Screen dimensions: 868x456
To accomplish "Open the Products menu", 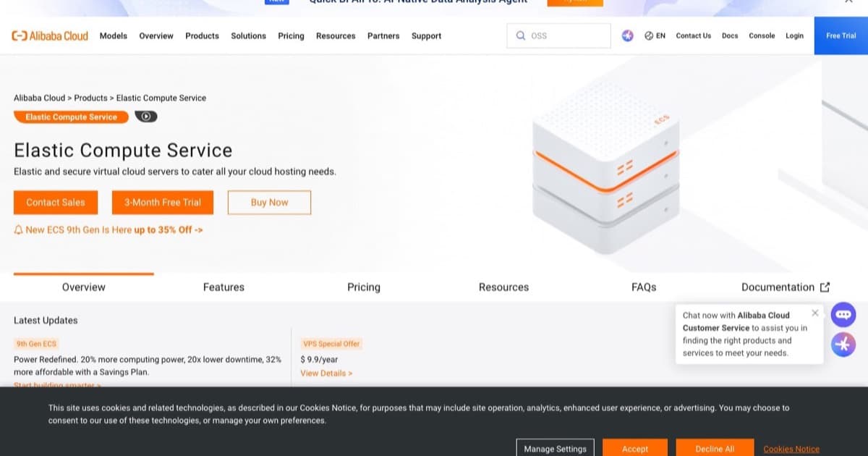I will 202,35.
